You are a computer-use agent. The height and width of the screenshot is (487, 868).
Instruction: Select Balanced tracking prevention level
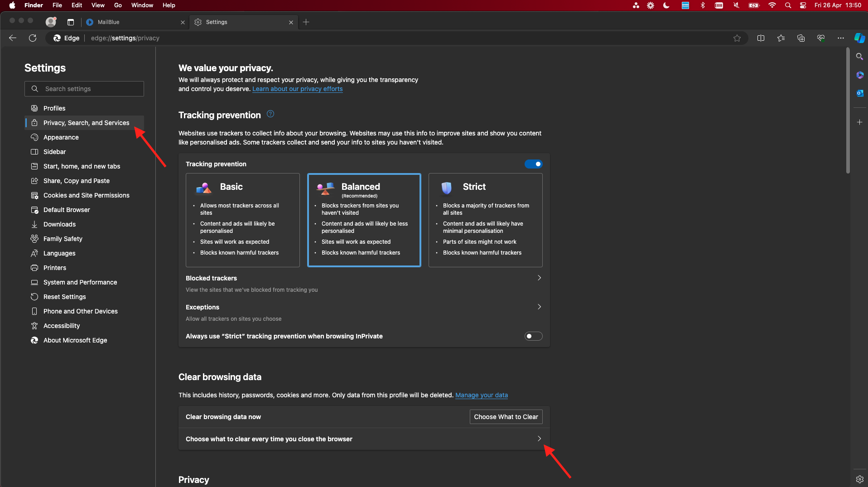click(x=364, y=220)
